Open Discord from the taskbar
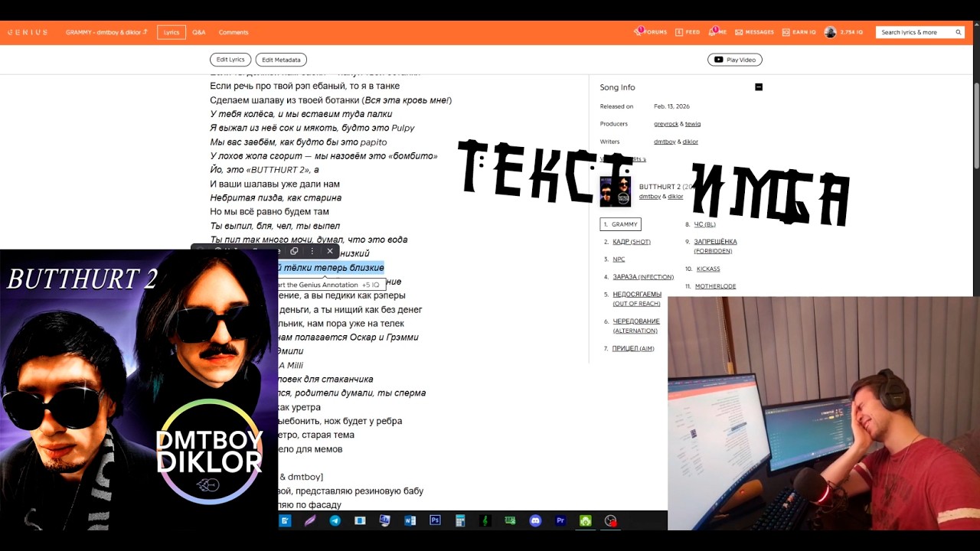The image size is (980, 551). (x=535, y=520)
